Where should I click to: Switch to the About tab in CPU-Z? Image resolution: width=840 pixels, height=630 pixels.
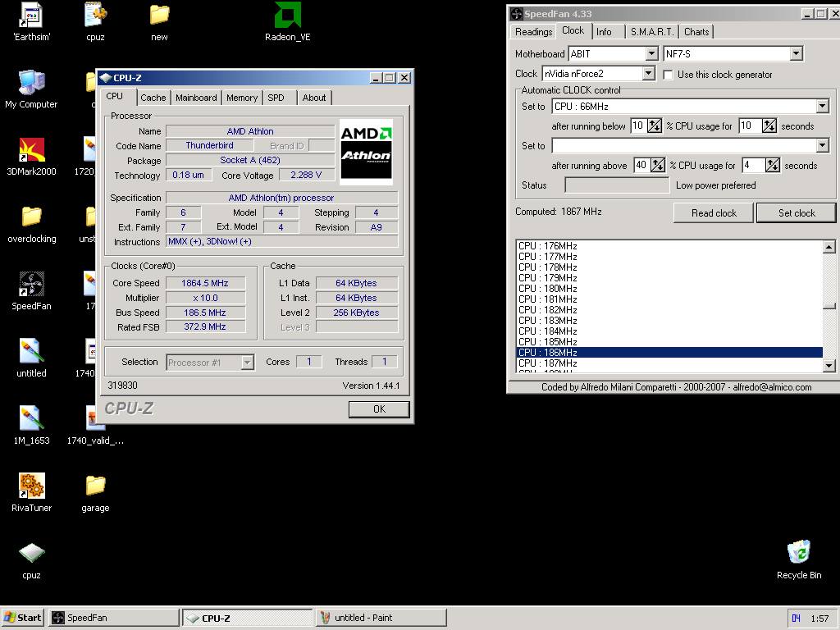click(314, 98)
